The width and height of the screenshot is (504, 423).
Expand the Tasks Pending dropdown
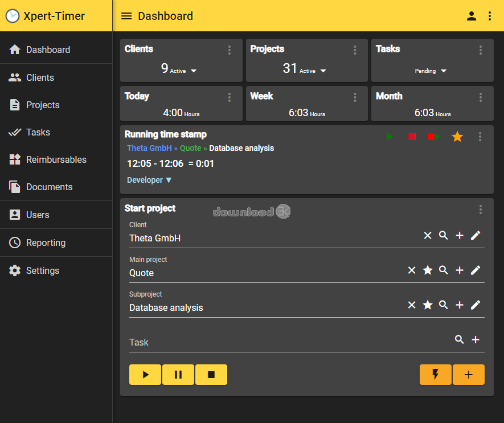click(x=444, y=71)
